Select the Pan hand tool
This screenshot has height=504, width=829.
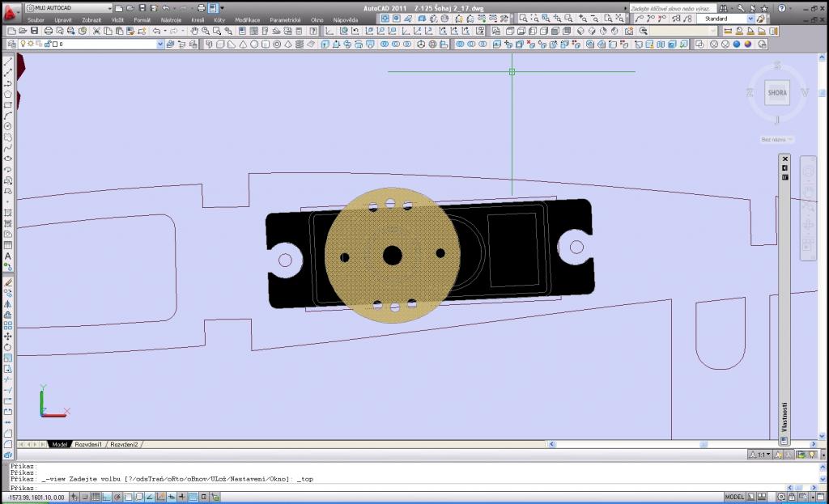[x=195, y=31]
